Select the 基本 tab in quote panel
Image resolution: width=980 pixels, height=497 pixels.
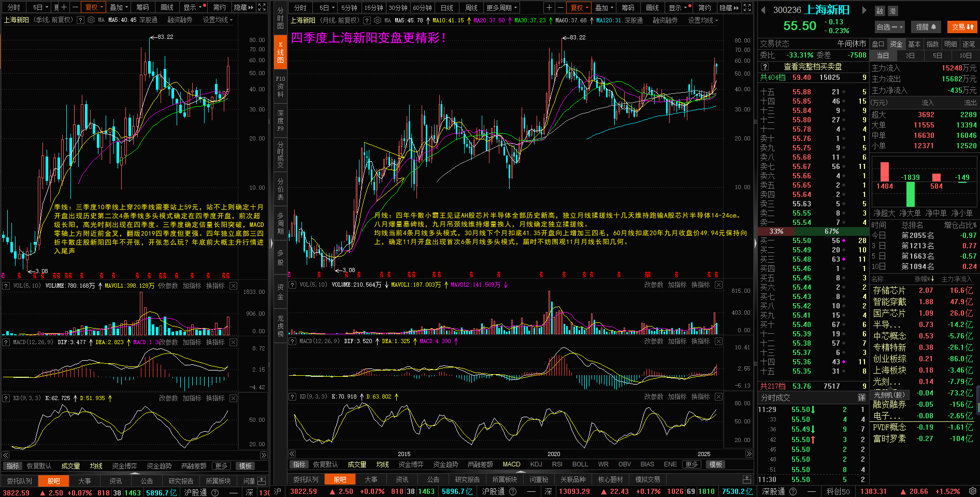[x=914, y=44]
